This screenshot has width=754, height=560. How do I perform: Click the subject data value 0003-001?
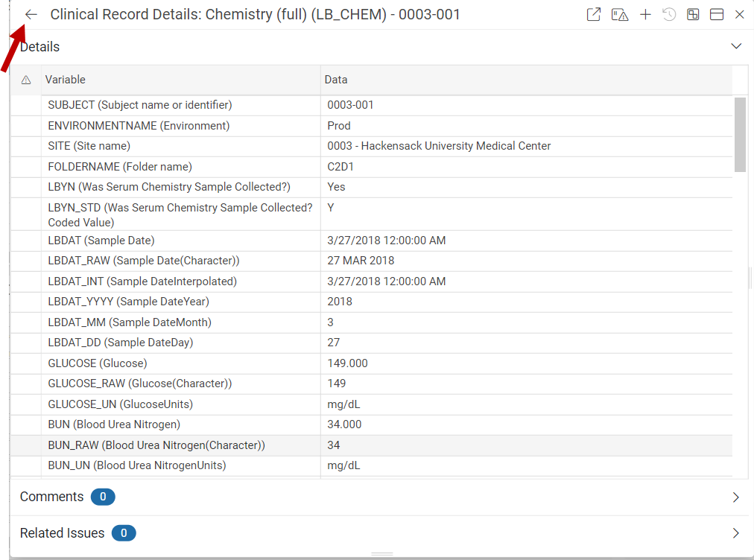(x=351, y=105)
